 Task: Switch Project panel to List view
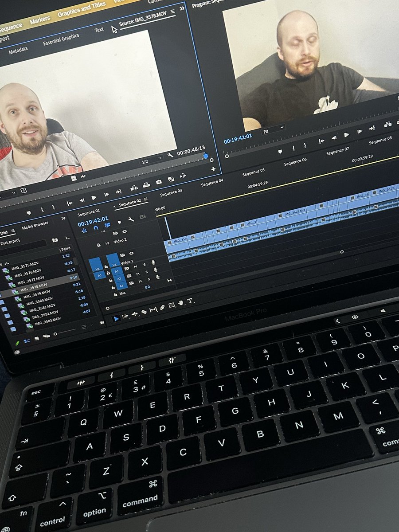click(x=27, y=340)
